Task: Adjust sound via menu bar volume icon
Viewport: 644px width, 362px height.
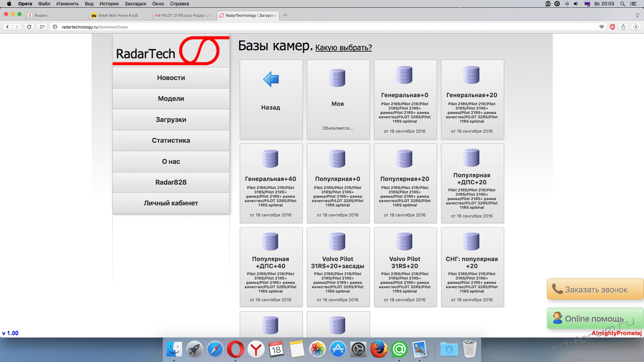Action: [x=576, y=4]
